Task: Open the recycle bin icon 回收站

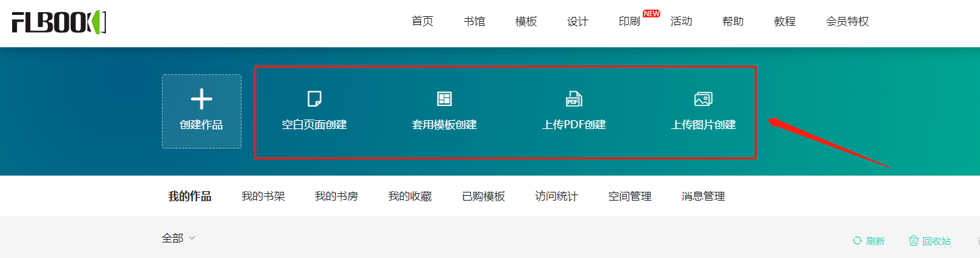Action: [914, 240]
